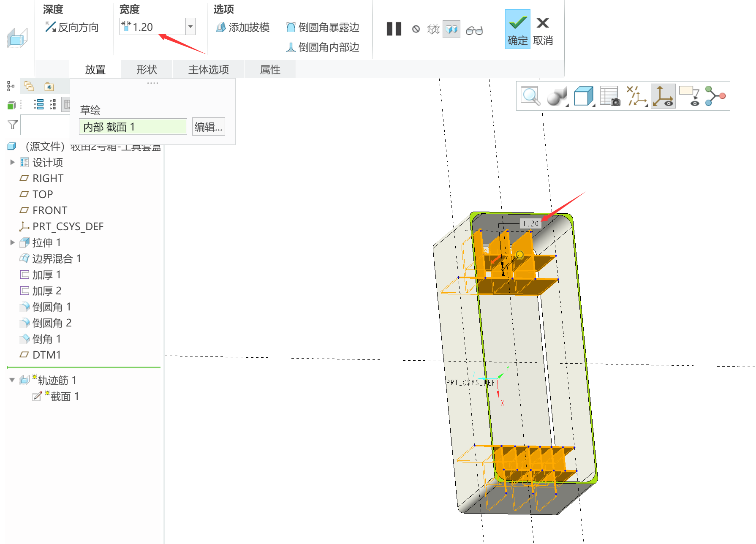Click the glasses verify-mode icon

click(x=474, y=30)
